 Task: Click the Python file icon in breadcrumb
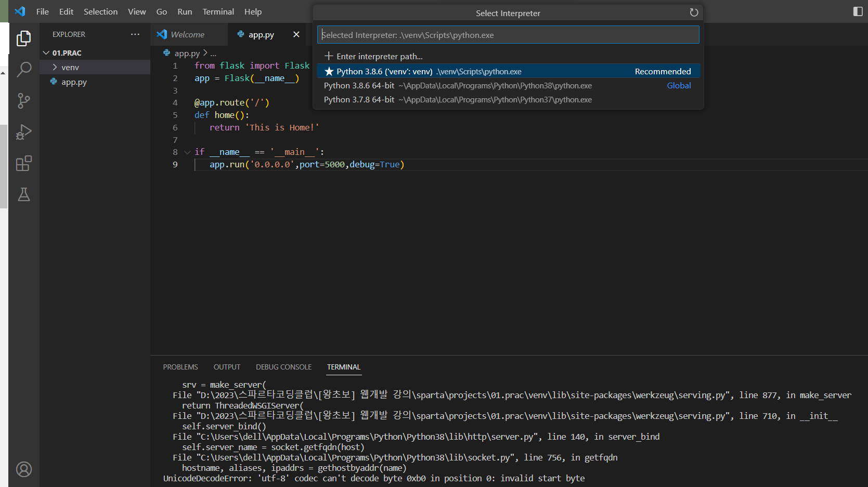167,52
